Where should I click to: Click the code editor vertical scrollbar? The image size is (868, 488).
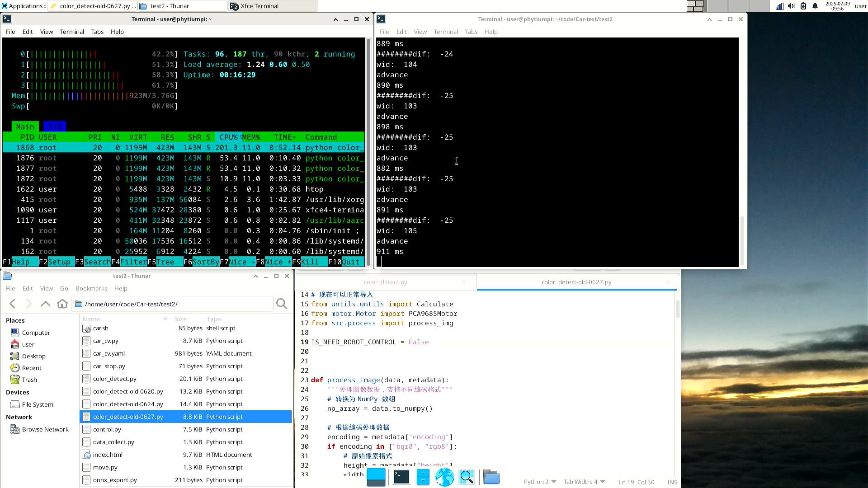(x=677, y=309)
